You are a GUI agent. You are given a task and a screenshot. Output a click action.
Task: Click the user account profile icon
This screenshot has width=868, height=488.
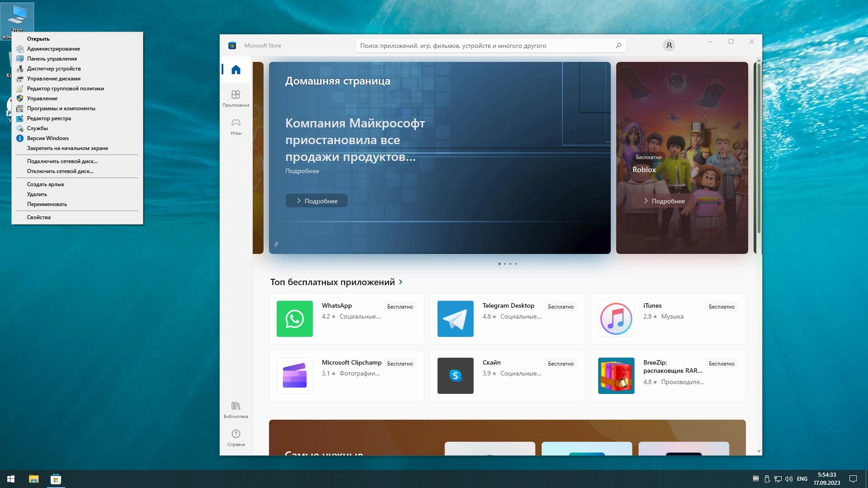pos(669,45)
